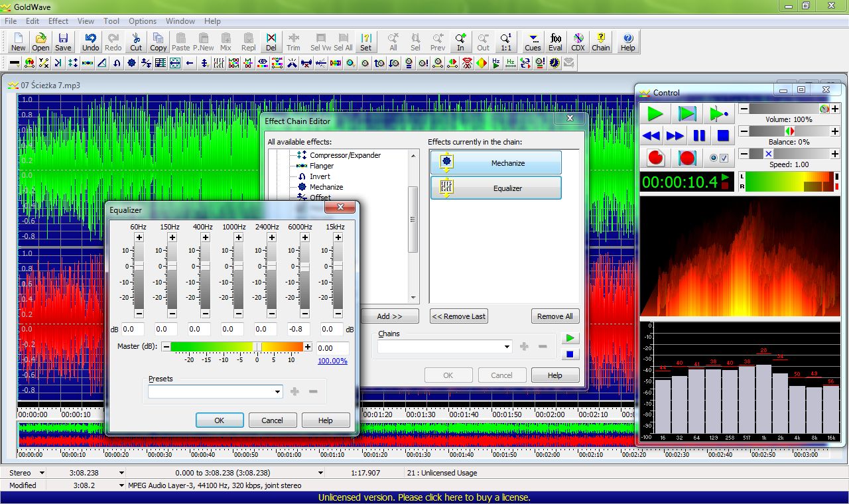The image size is (849, 504).
Task: Open a file with the Open toolbar icon
Action: pyautogui.click(x=40, y=42)
